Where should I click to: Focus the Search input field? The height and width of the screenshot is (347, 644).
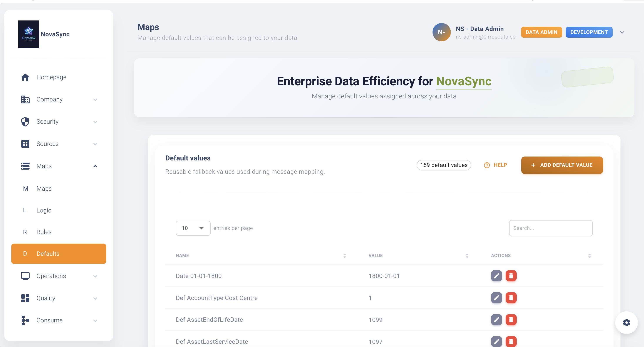(551, 228)
